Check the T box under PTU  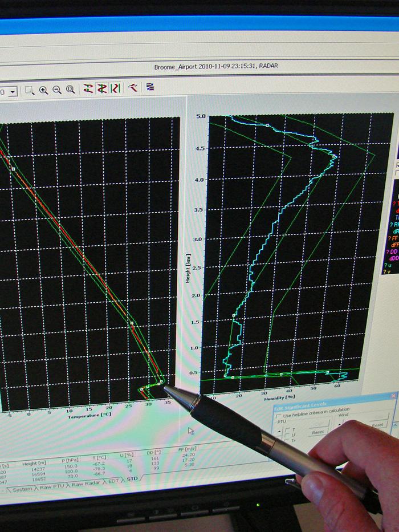tap(286, 430)
